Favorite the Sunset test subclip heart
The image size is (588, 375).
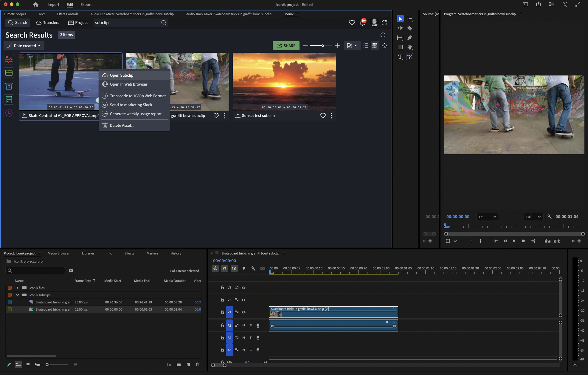pos(323,115)
